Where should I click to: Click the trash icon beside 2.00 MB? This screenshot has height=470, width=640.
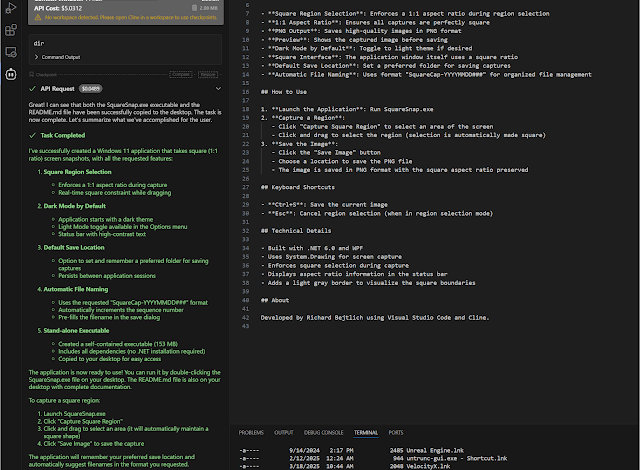pos(194,8)
